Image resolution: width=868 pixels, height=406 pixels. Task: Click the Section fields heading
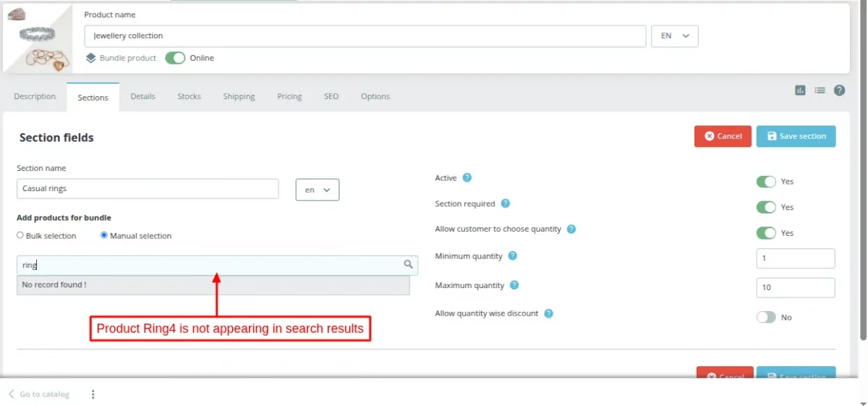[x=56, y=138]
